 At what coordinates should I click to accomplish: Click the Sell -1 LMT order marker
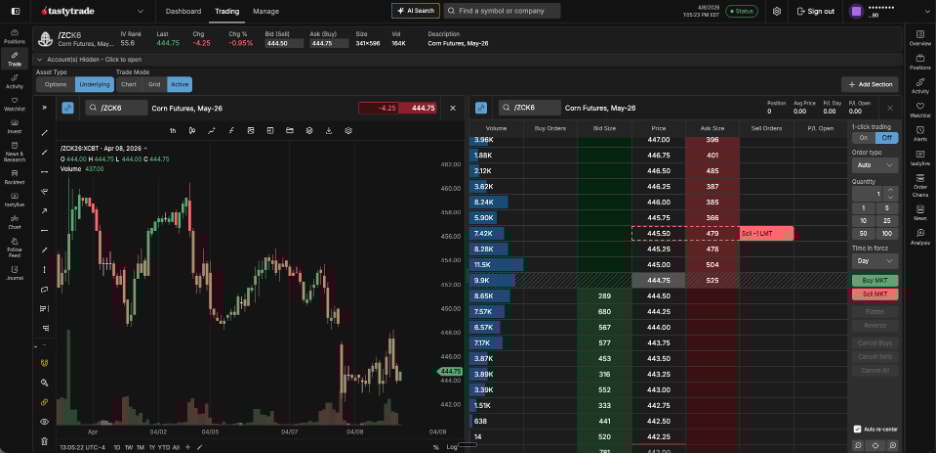[766, 233]
